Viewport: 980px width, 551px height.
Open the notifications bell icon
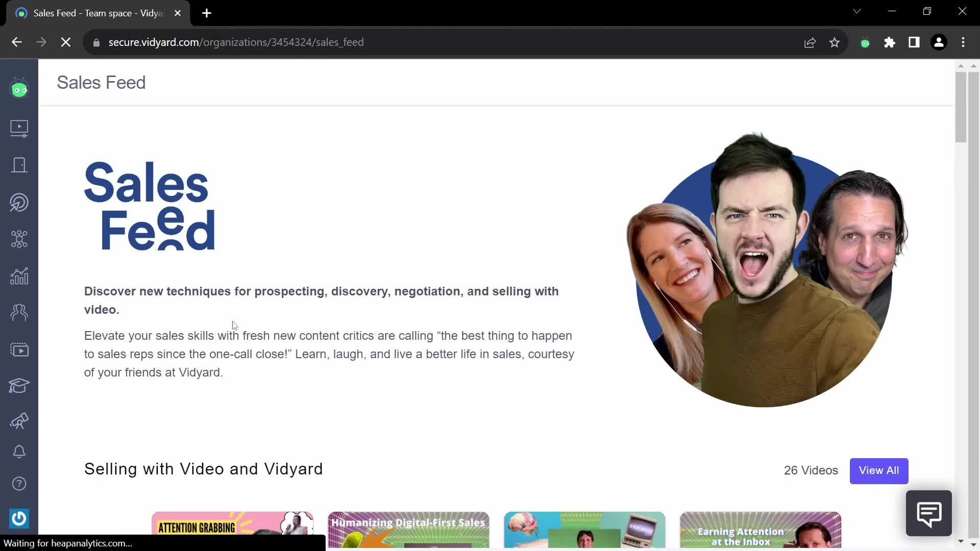point(19,452)
